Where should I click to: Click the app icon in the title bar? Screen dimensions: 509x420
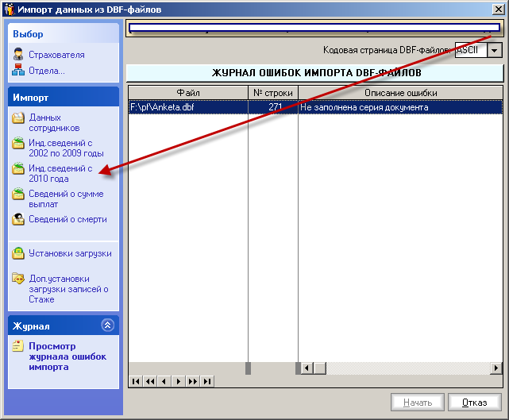point(10,9)
